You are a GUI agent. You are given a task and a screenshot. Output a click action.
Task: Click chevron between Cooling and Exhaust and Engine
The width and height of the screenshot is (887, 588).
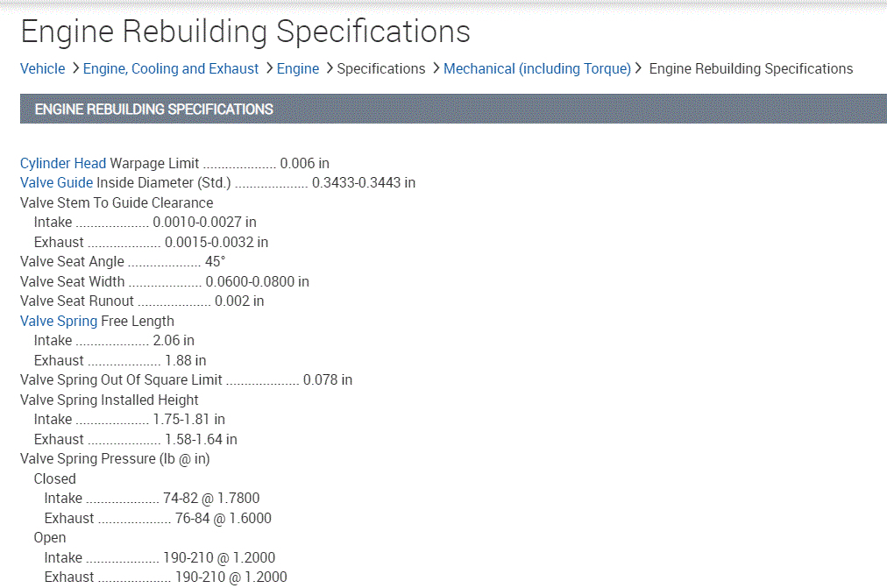(268, 68)
